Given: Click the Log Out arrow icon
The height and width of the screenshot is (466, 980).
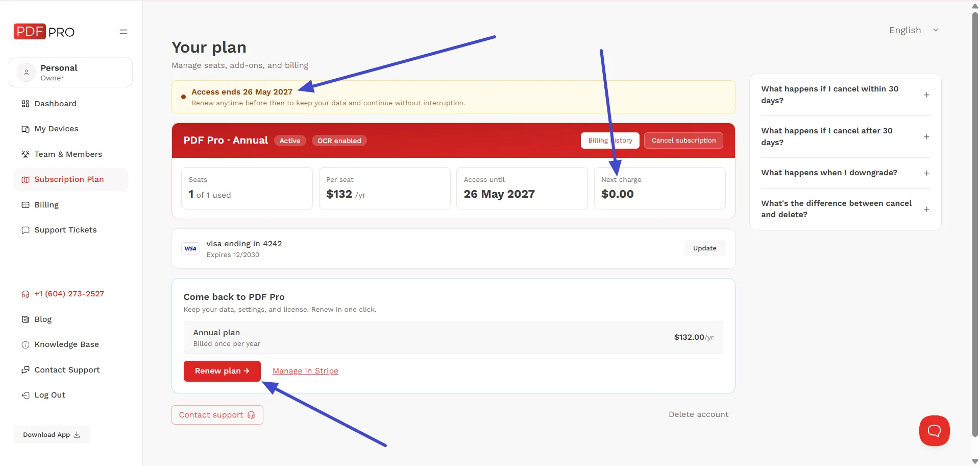Looking at the screenshot, I should point(26,395).
